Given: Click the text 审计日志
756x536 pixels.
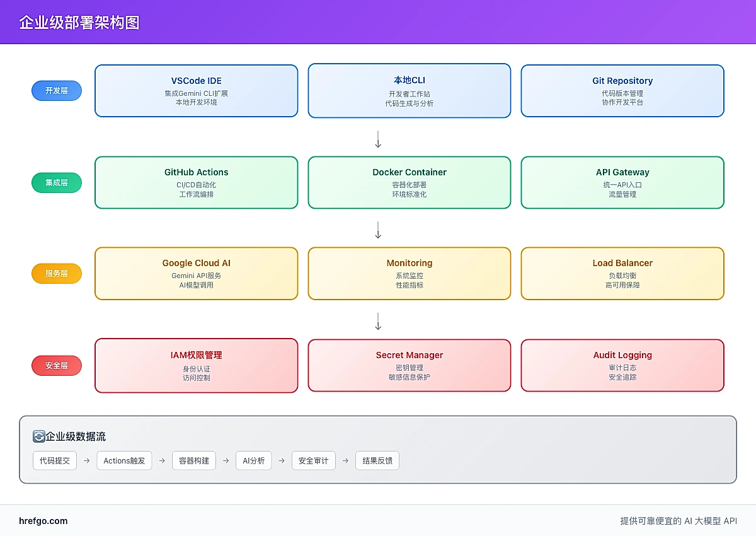Looking at the screenshot, I should (622, 368).
